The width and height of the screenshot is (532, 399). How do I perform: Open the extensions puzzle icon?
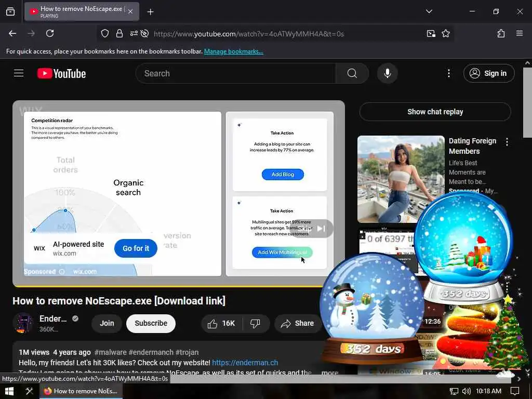point(501,33)
